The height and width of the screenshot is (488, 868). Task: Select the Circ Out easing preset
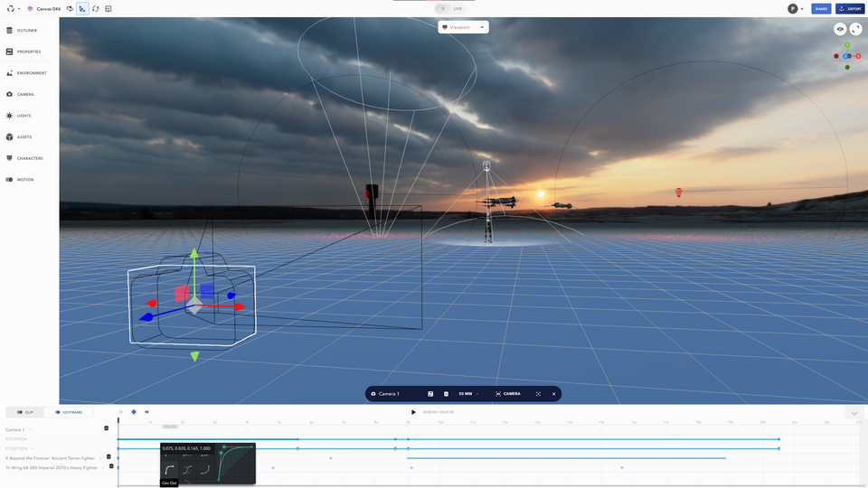pos(169,469)
